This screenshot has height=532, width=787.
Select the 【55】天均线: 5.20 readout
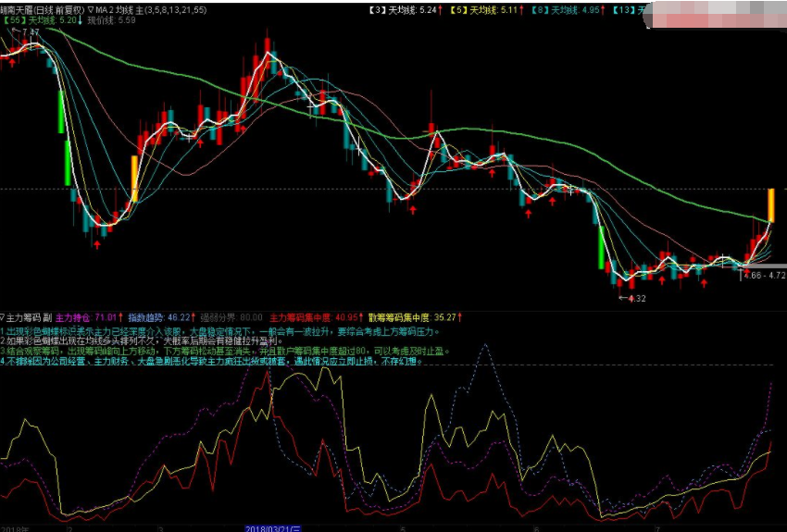(x=43, y=20)
